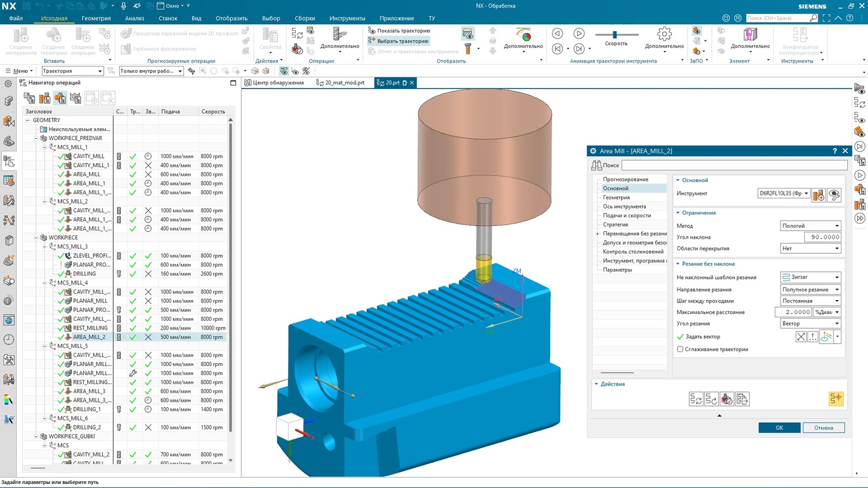Click the Generate toolpath icon in Actions

click(696, 399)
